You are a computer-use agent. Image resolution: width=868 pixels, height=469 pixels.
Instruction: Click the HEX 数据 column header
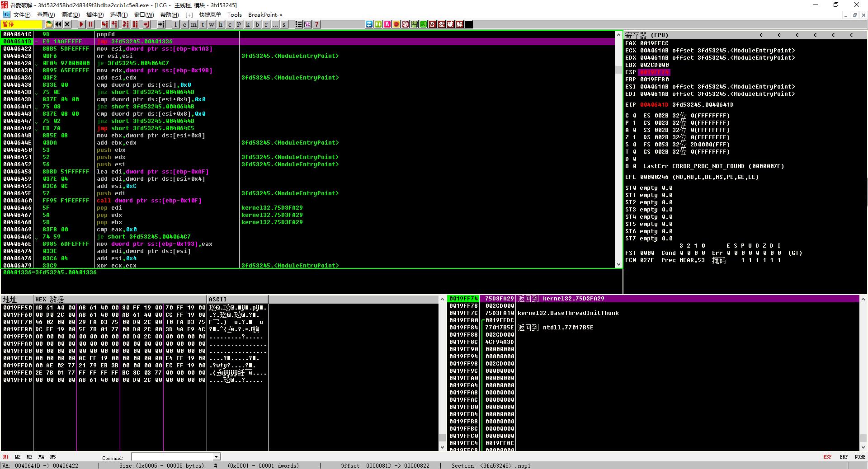tap(120, 299)
